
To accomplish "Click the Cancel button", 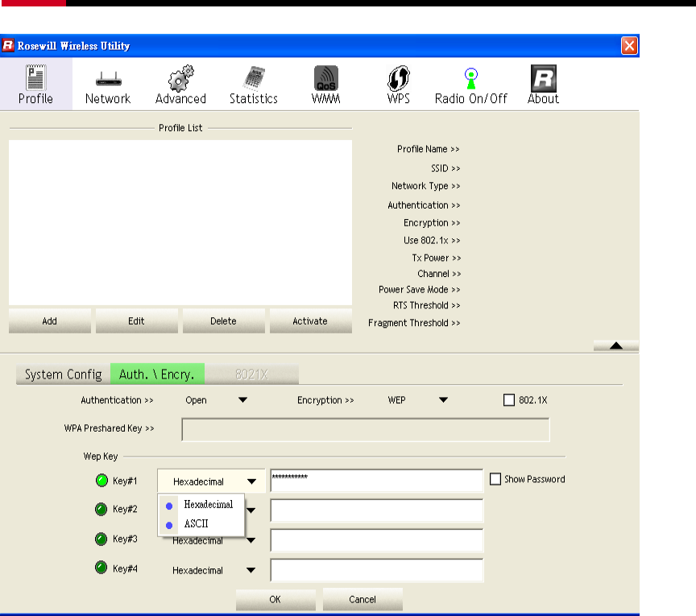I will (362, 599).
